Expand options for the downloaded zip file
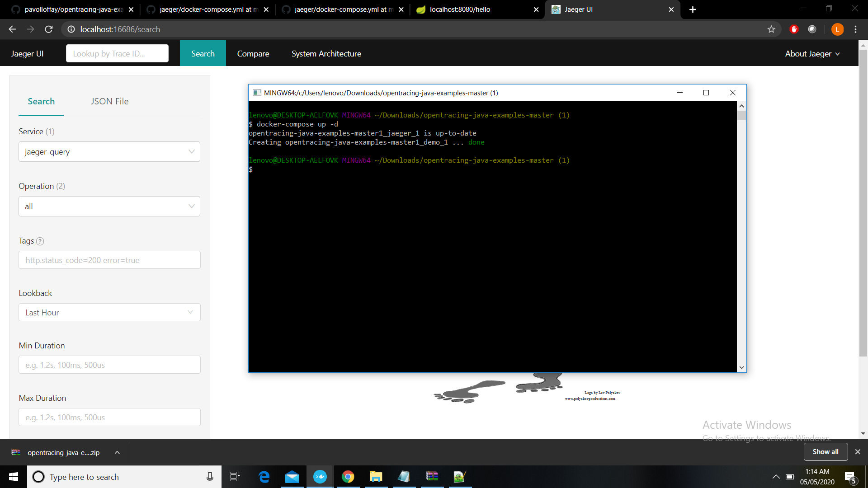Viewport: 868px width, 488px height. (117, 452)
